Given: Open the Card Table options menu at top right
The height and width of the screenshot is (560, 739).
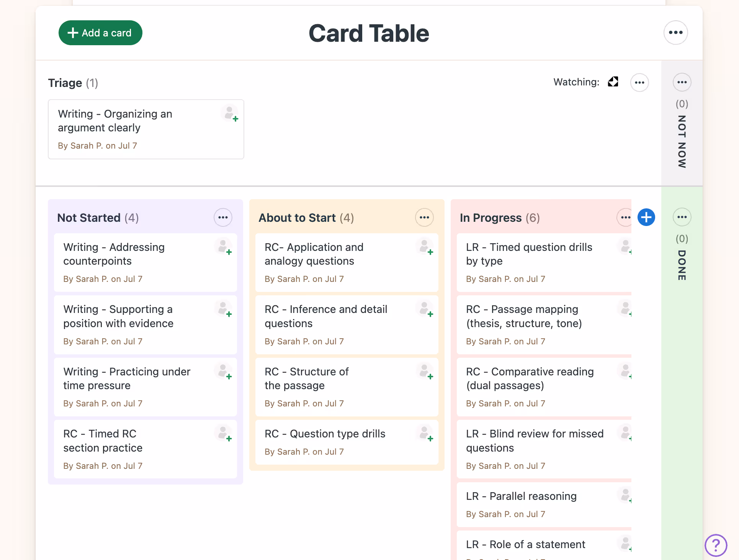Looking at the screenshot, I should [676, 33].
